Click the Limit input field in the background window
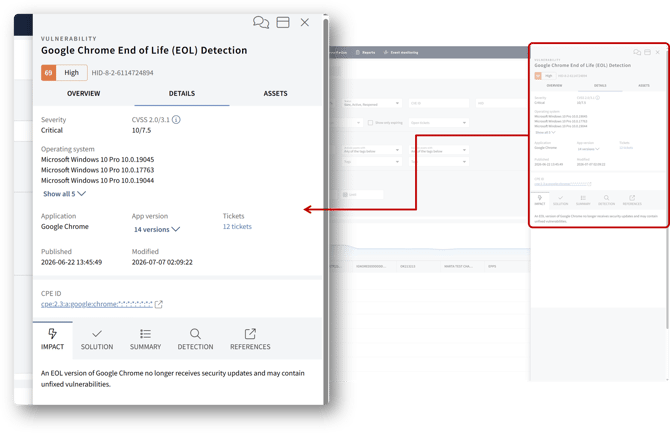670x433 pixels. 362,194
